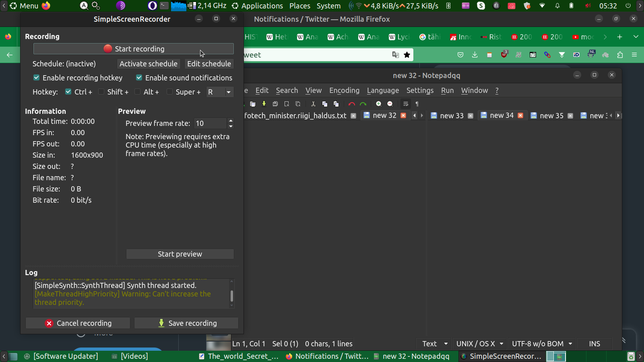644x362 pixels.
Task: Click the Close all documents icon in Notepadqq
Action: click(298, 104)
